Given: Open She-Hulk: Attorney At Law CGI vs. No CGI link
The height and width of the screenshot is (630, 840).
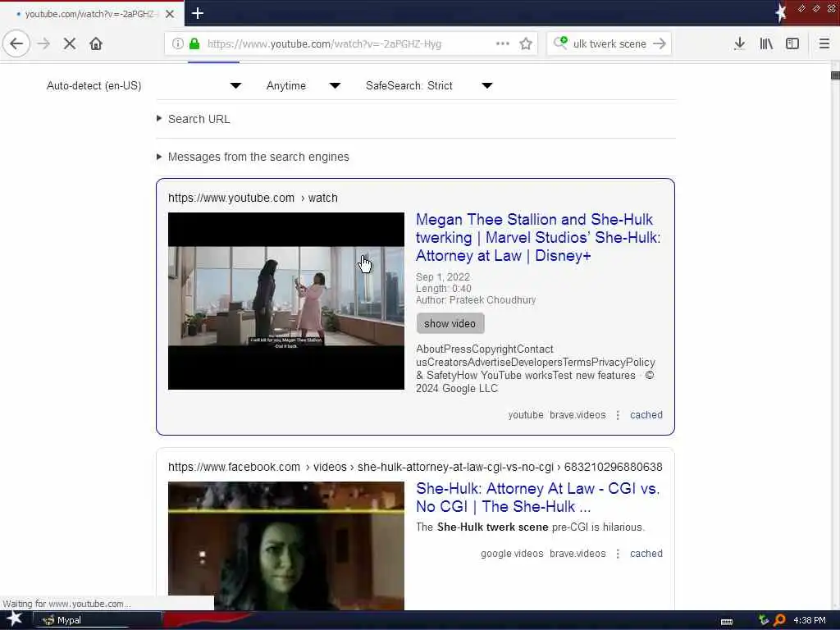Looking at the screenshot, I should pos(538,497).
